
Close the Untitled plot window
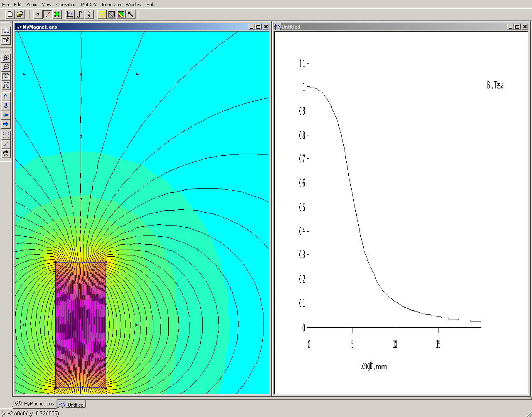tap(525, 27)
